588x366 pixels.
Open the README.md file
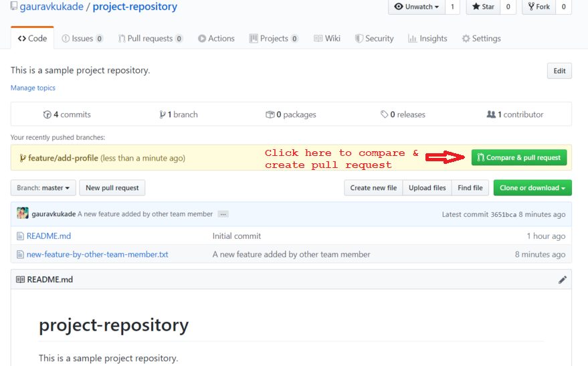(49, 236)
